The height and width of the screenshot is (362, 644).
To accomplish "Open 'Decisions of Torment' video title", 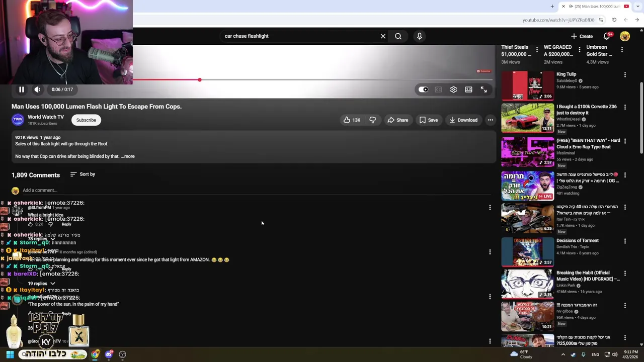I will [577, 241].
